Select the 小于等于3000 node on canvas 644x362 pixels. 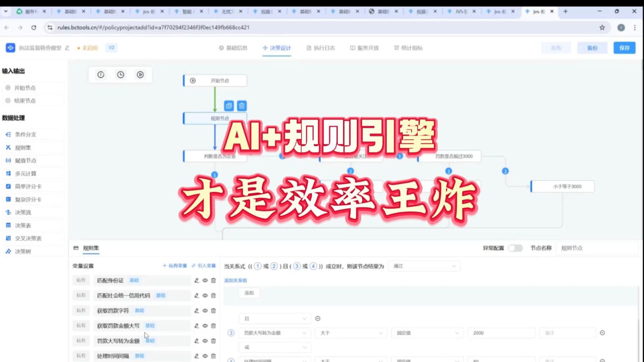click(563, 186)
